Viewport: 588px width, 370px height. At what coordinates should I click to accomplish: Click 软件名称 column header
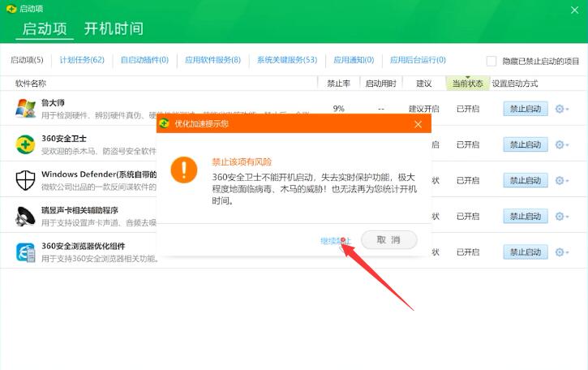tap(31, 84)
